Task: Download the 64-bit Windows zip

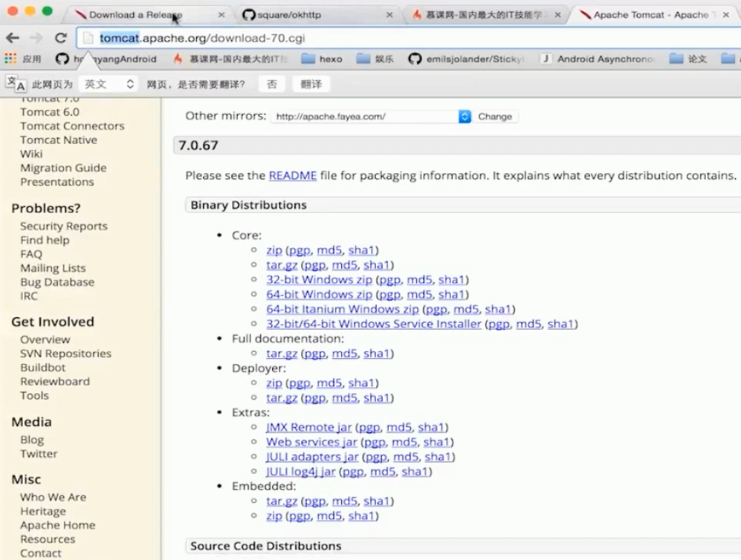Action: click(x=319, y=294)
